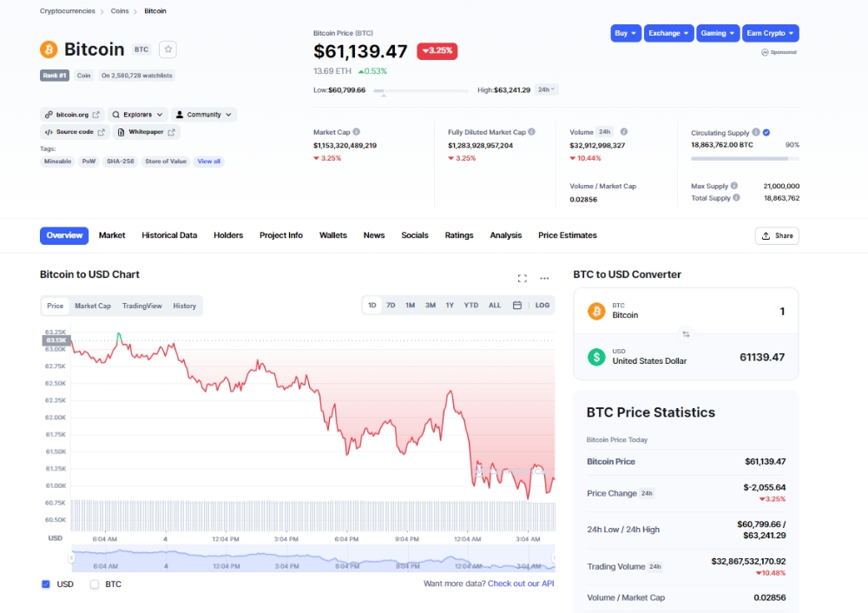Click the Circulating Supply info icon
The width and height of the screenshot is (868, 613).
tap(756, 132)
